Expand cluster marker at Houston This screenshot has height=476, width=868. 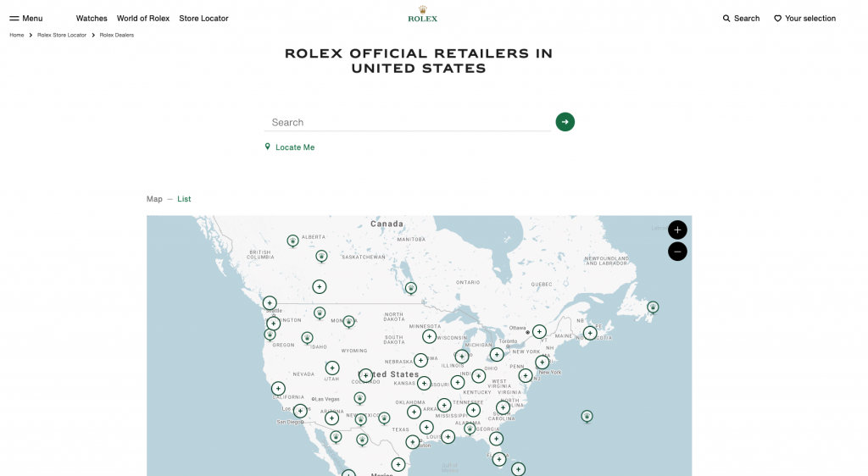[413, 442]
